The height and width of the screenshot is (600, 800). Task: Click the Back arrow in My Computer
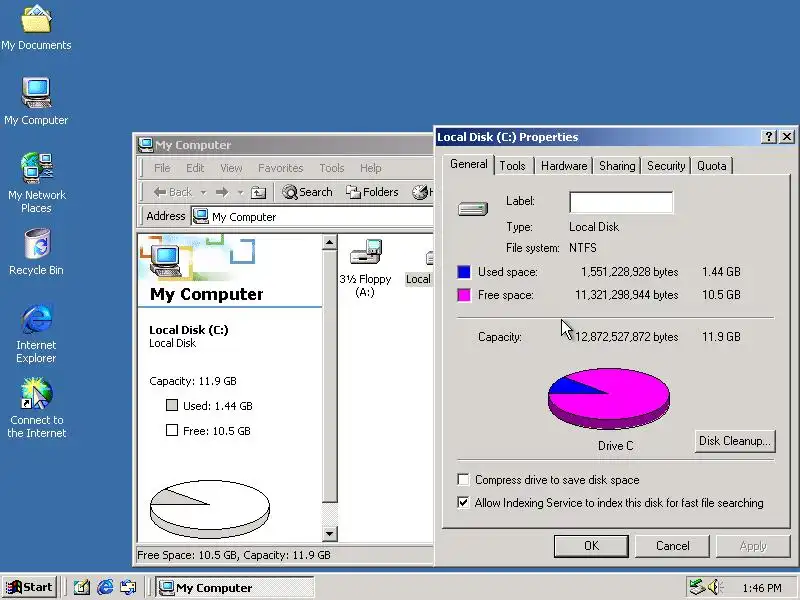(x=173, y=192)
